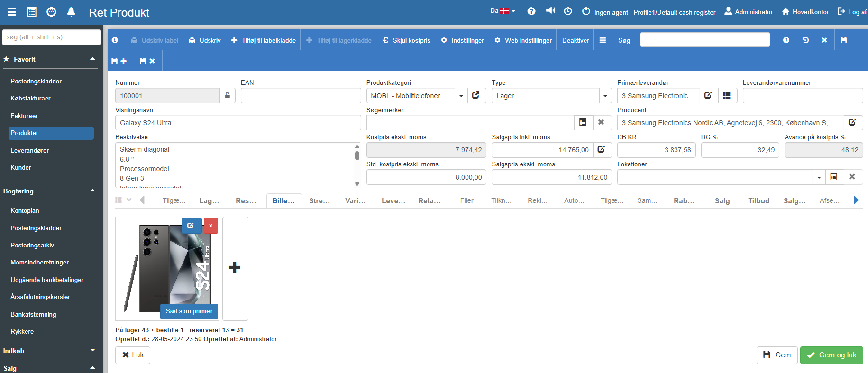Switch to the Tilbud tab

[x=758, y=200]
